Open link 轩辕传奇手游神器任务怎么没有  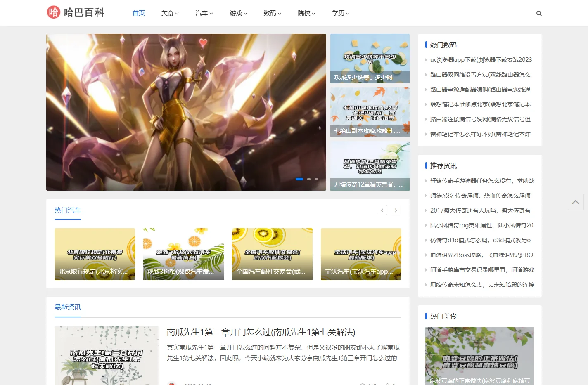pos(482,181)
